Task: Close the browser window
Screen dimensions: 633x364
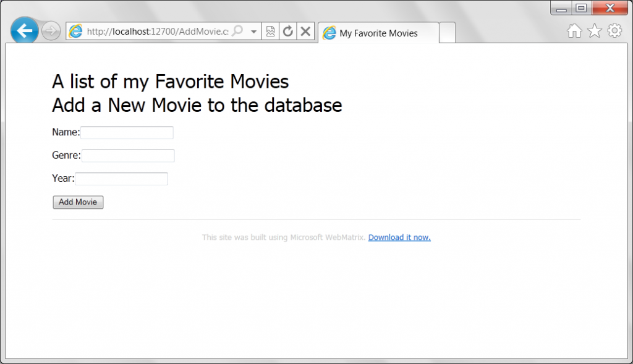Action: 610,9
